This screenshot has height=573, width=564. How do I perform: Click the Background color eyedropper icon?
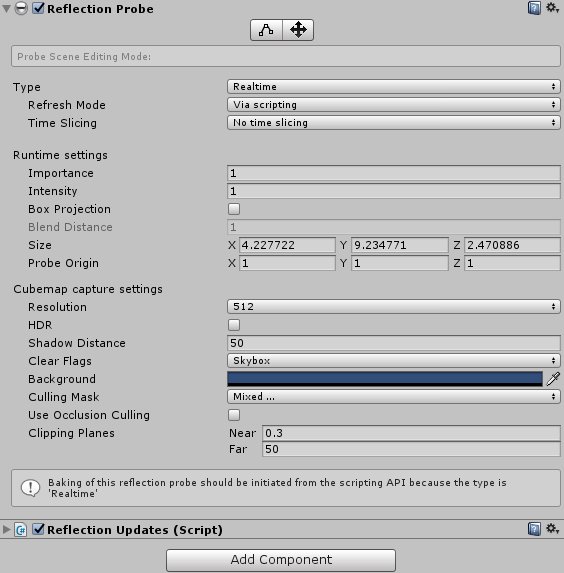tap(553, 379)
